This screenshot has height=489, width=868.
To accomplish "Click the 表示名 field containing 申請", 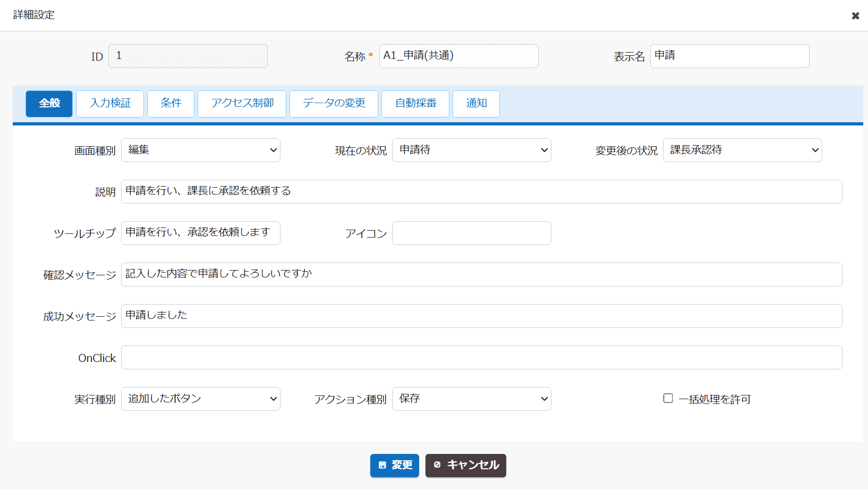I will (729, 56).
